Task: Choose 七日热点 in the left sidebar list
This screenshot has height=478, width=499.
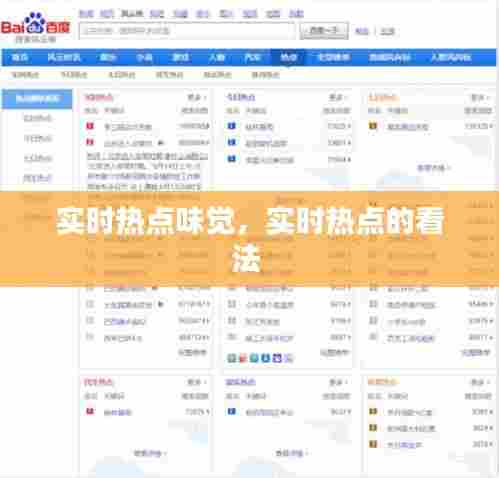Action: click(38, 158)
